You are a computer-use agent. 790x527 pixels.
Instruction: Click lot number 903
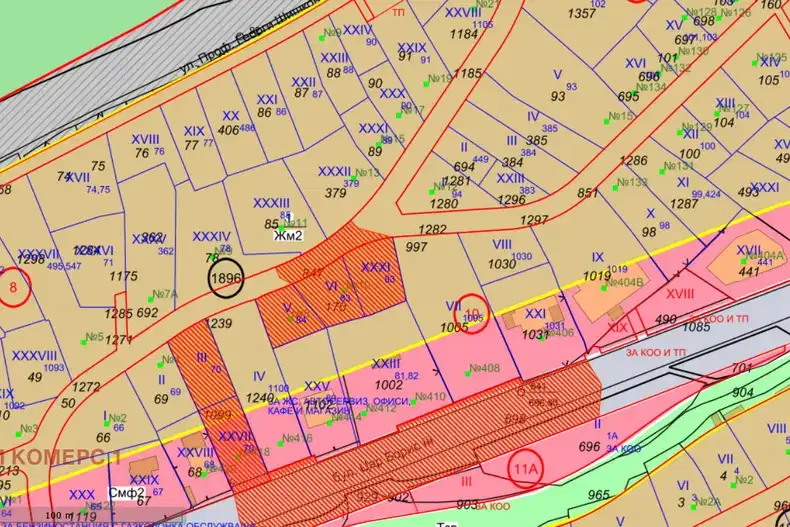pyautogui.click(x=468, y=504)
